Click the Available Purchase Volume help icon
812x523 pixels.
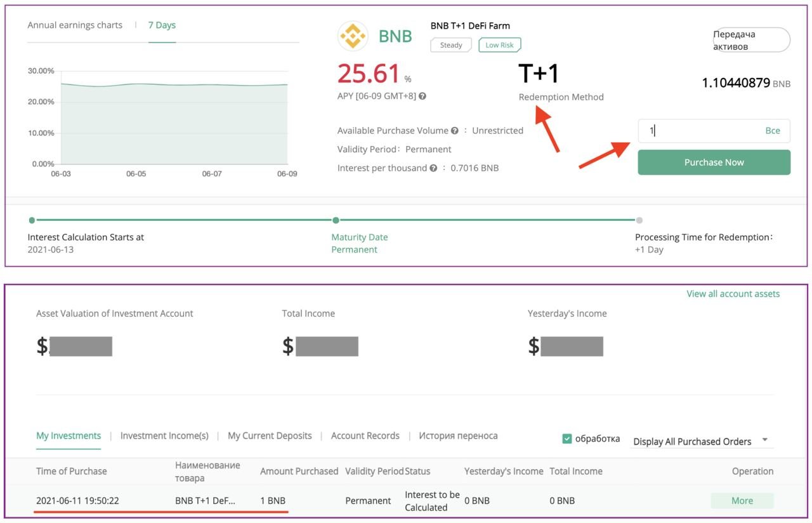click(454, 131)
